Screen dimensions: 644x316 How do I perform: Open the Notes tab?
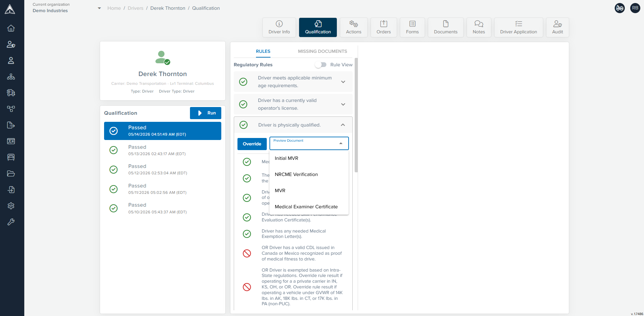pos(479,27)
